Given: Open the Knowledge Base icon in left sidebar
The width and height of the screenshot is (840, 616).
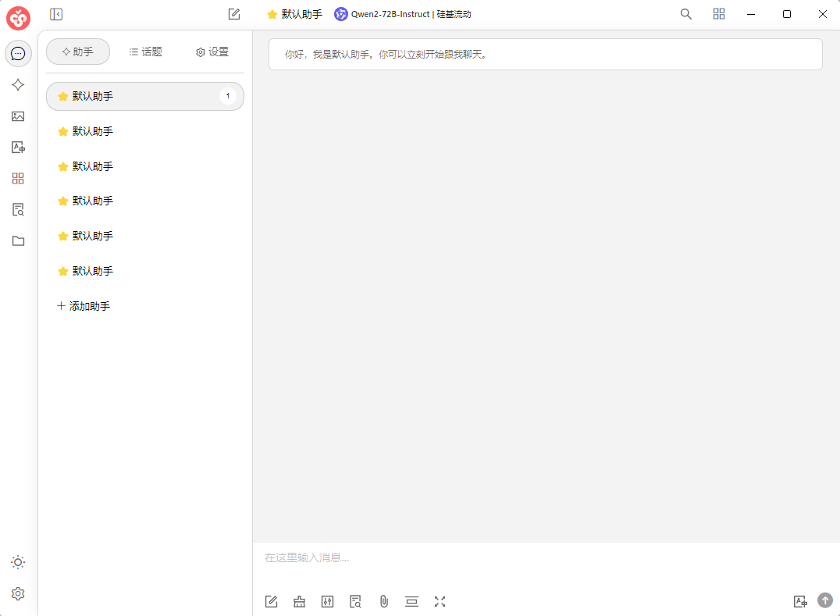Looking at the screenshot, I should tap(18, 209).
